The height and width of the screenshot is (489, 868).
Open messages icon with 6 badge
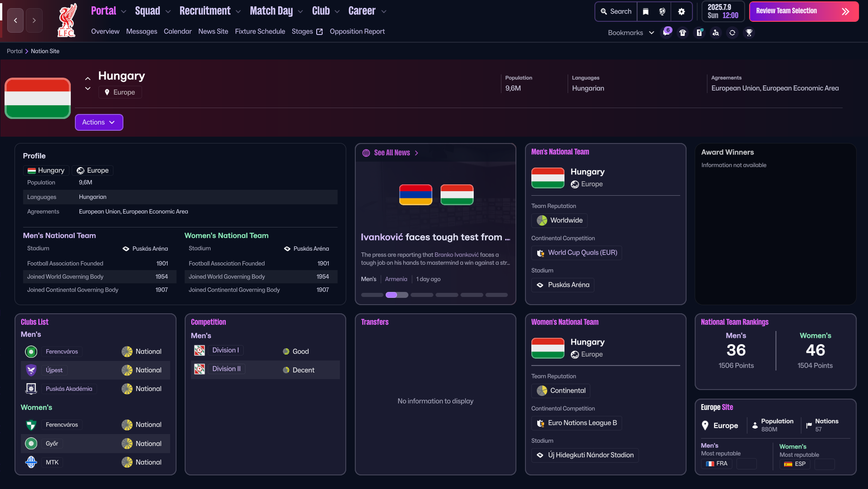coord(666,32)
